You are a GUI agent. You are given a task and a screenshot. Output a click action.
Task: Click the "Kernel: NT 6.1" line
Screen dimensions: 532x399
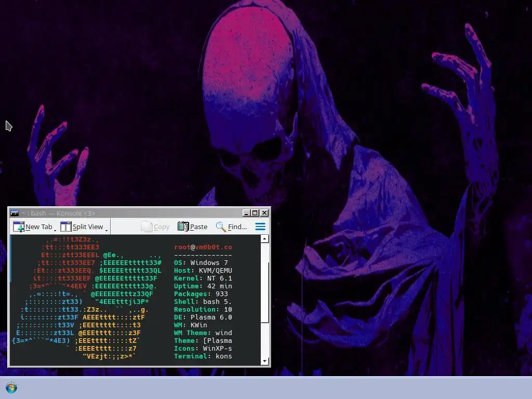point(203,278)
